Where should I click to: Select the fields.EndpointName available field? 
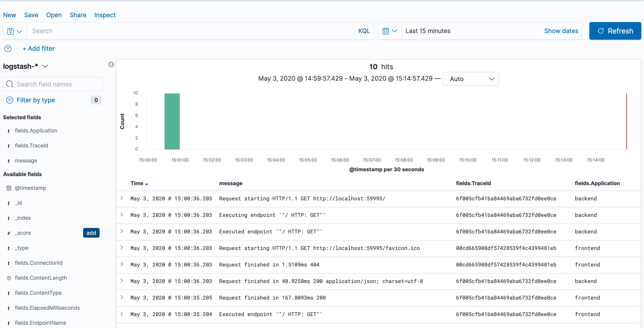click(x=41, y=323)
